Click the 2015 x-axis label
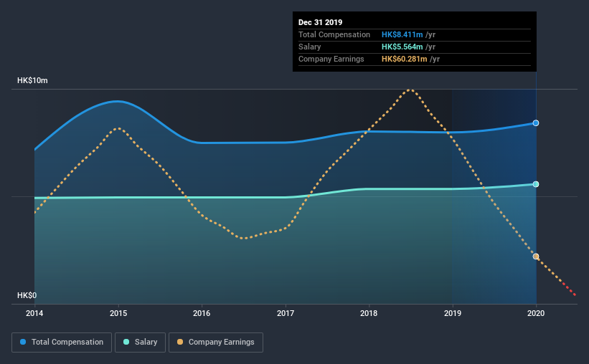Screen dimensions: 589x364 pos(118,313)
